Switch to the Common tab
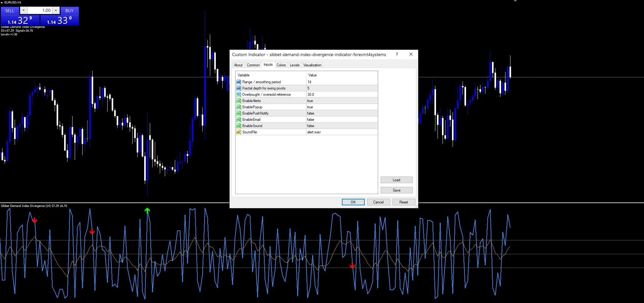 pyautogui.click(x=253, y=65)
